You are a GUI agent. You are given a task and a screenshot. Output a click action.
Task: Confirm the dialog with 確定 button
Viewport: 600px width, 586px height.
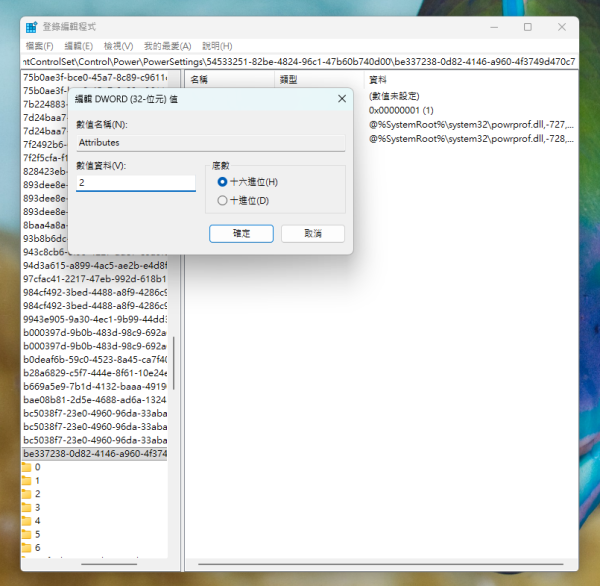241,233
